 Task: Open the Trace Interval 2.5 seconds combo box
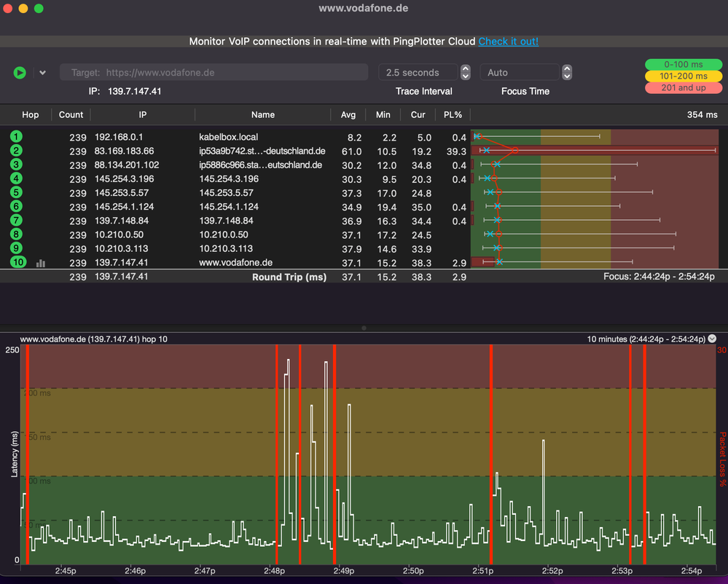pyautogui.click(x=418, y=72)
